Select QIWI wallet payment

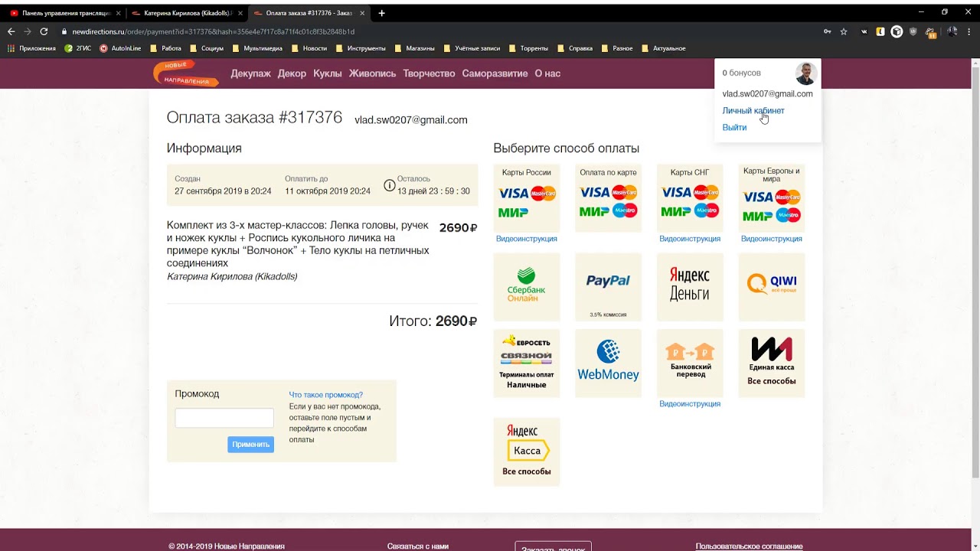coord(771,287)
